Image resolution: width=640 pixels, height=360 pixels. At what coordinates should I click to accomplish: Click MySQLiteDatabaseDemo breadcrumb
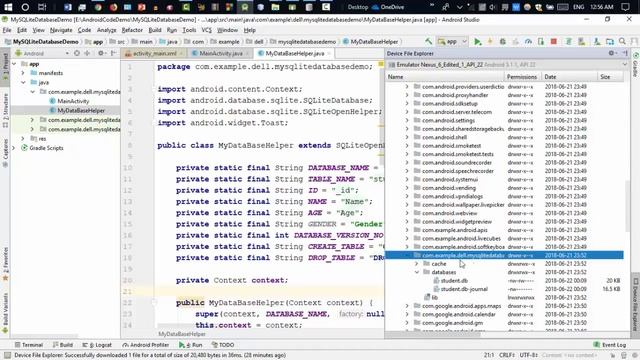point(41,42)
